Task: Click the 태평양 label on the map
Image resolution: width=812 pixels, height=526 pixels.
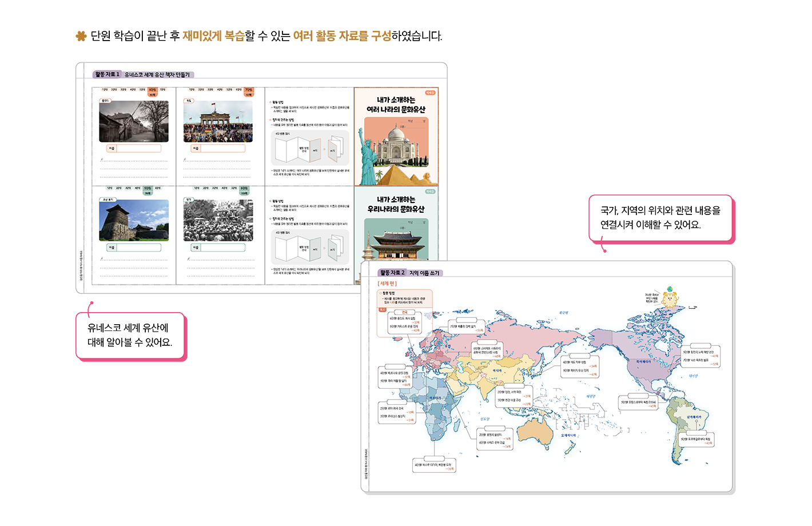Action: click(591, 396)
